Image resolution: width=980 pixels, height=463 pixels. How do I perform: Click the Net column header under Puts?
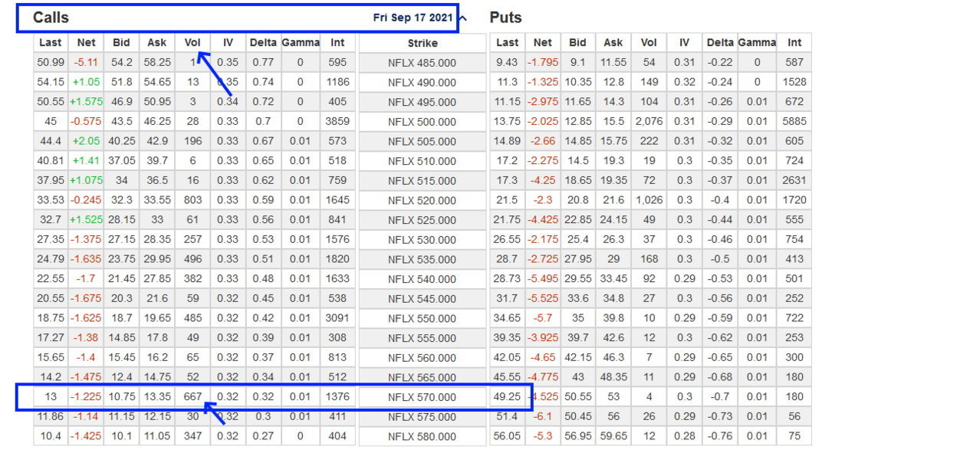pos(542,43)
